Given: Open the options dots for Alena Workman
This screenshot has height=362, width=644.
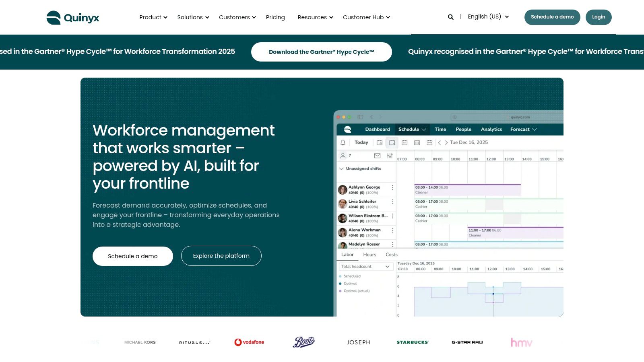Looking at the screenshot, I should pos(392,230).
